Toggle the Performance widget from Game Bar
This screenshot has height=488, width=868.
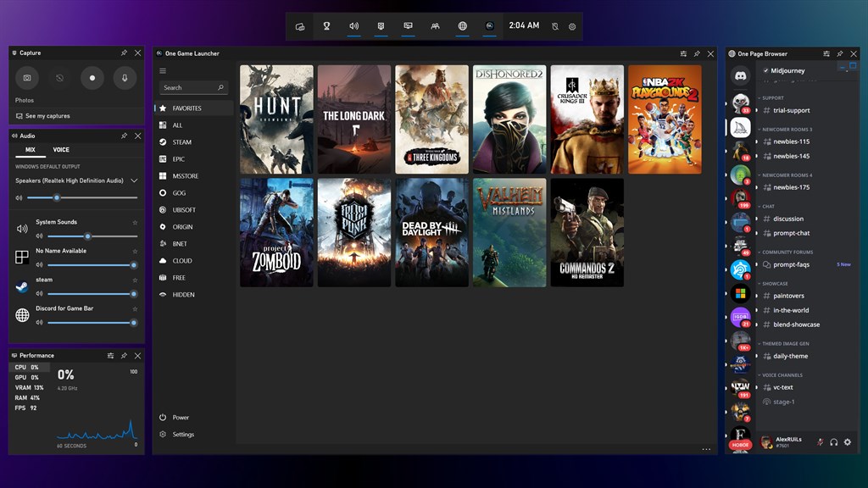pyautogui.click(x=408, y=26)
